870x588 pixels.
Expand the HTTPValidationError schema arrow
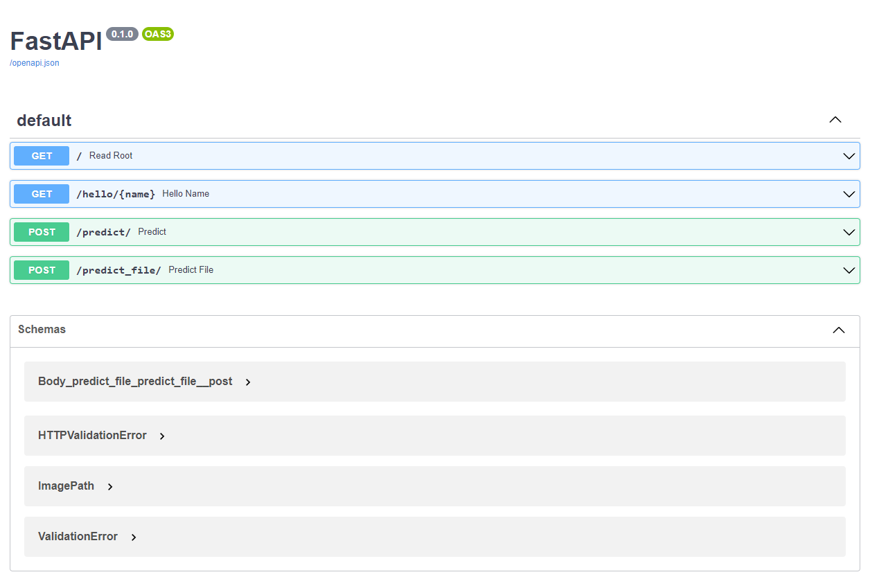[x=162, y=436]
